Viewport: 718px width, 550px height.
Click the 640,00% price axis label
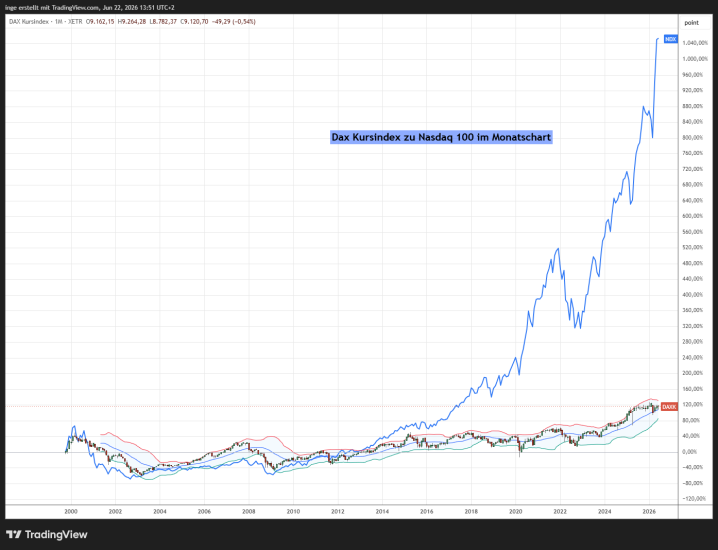point(693,200)
